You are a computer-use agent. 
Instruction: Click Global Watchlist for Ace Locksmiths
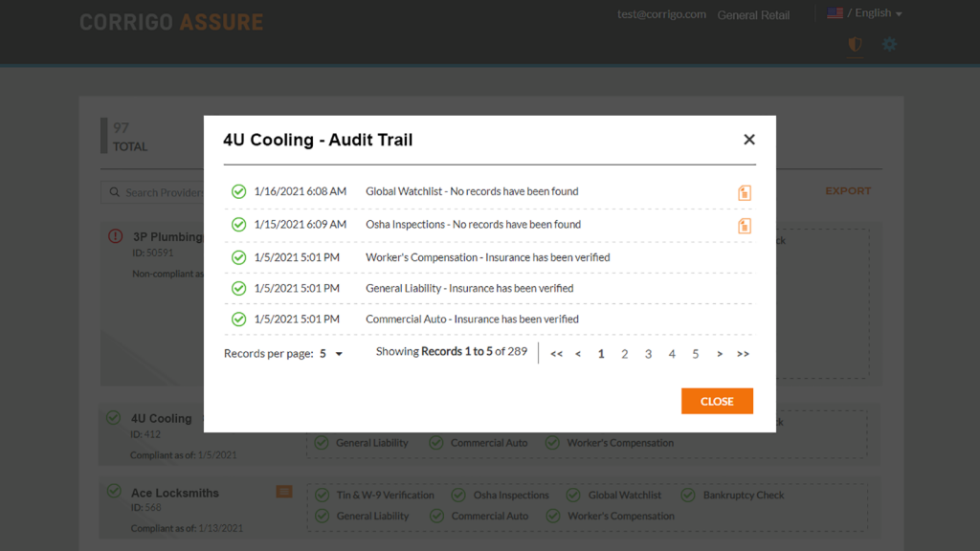point(624,496)
